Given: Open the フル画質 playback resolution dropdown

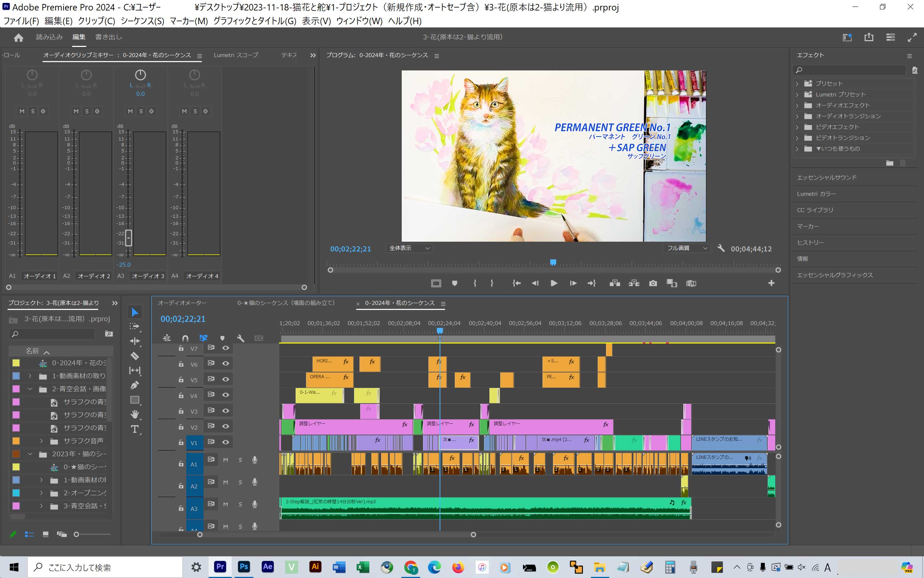Looking at the screenshot, I should pos(687,248).
